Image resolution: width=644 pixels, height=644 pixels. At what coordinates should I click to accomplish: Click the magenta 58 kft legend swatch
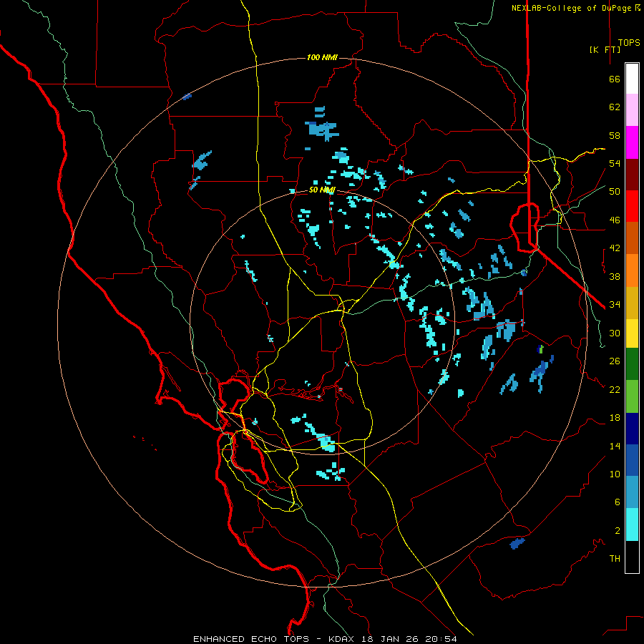[x=632, y=142]
